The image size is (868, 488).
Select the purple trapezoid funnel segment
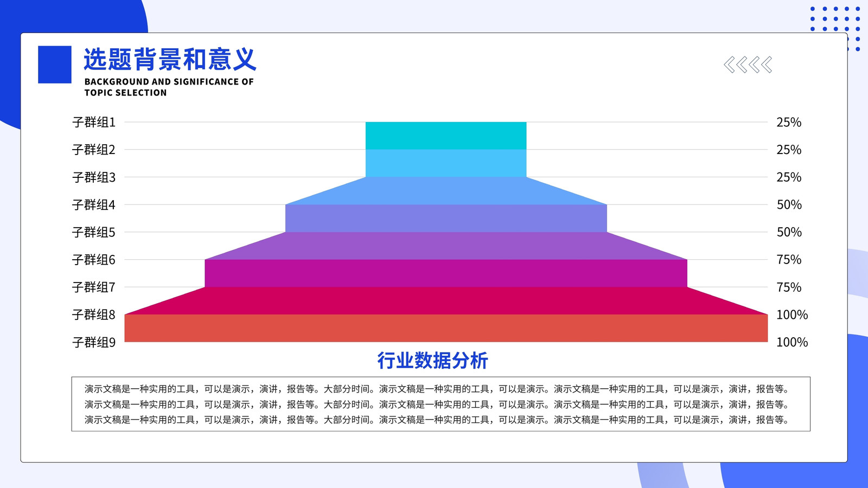point(446,246)
